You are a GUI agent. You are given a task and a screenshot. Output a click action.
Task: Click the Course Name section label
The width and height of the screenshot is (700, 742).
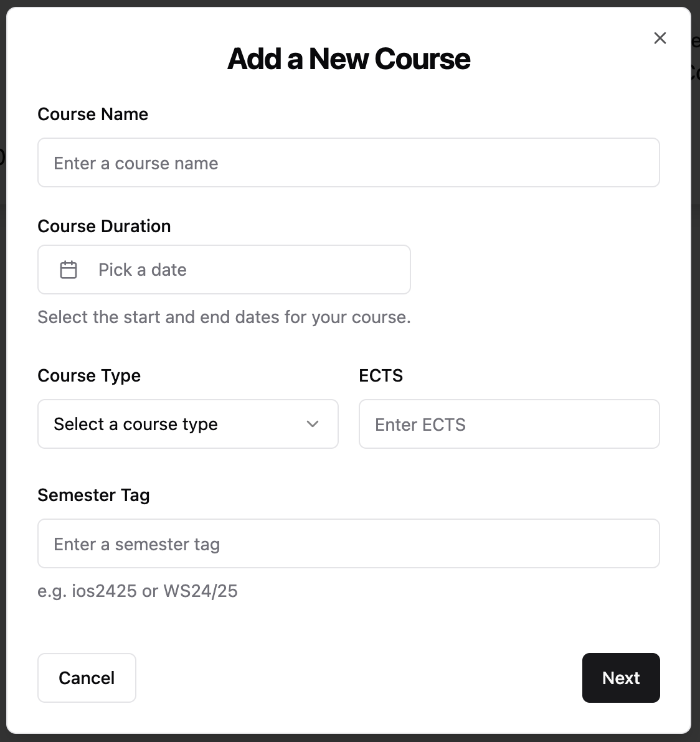tap(92, 114)
